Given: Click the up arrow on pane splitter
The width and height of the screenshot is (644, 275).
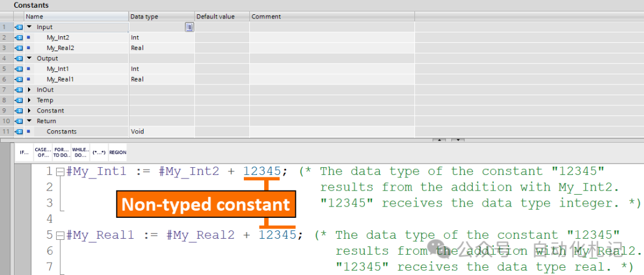Looking at the screenshot, I should pos(439,140).
